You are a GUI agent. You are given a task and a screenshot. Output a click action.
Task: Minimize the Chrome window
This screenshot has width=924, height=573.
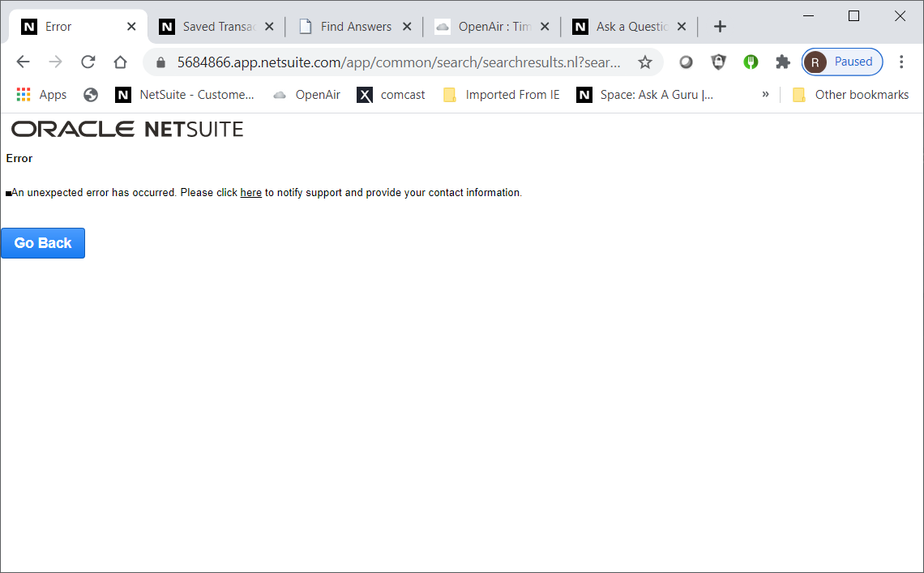coord(809,16)
